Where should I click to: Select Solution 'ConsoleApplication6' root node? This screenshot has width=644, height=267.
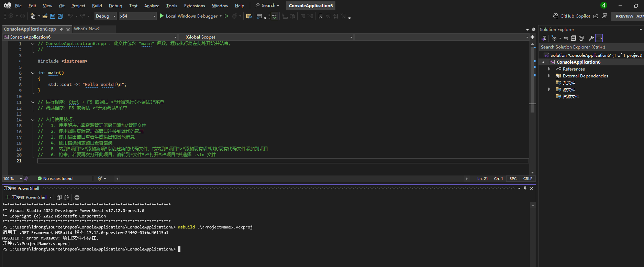pos(596,55)
